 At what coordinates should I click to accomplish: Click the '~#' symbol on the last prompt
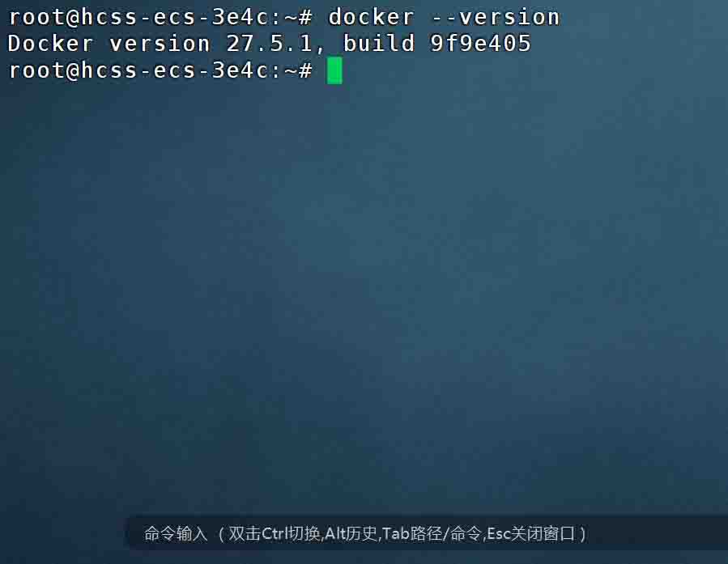tap(298, 70)
